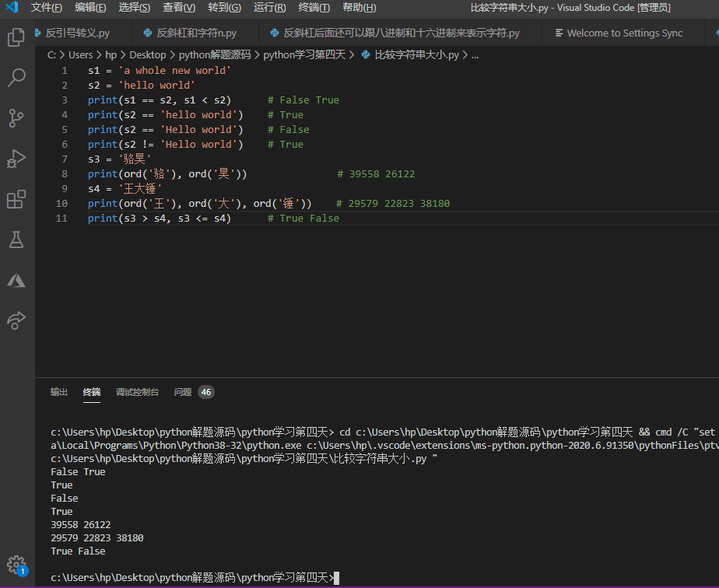The height and width of the screenshot is (588, 719).
Task: Switch to the 输出 panel tab
Action: pos(59,392)
